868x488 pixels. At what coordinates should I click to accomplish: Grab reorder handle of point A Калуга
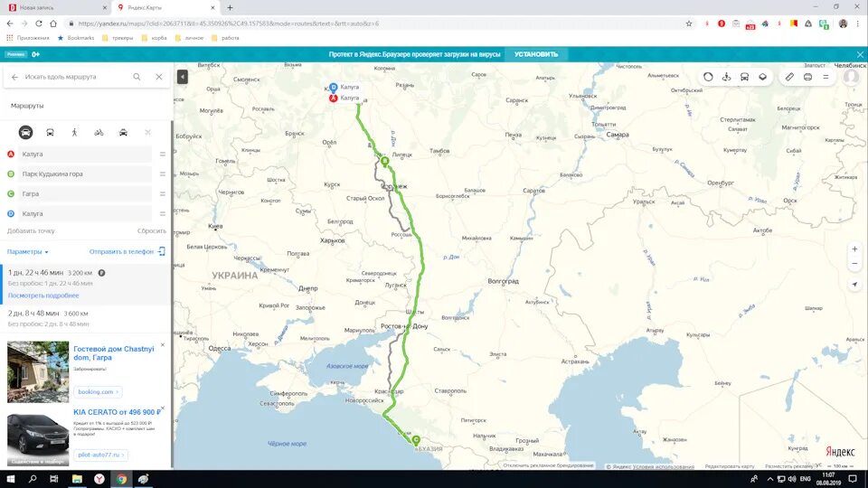pos(162,154)
